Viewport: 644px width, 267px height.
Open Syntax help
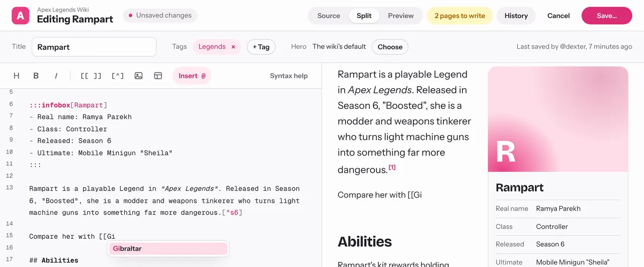click(x=289, y=76)
